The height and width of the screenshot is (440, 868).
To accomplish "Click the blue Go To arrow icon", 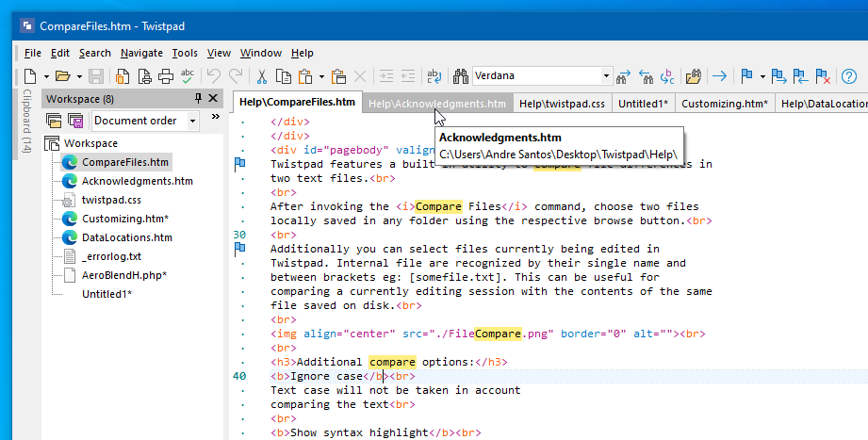I will point(720,75).
